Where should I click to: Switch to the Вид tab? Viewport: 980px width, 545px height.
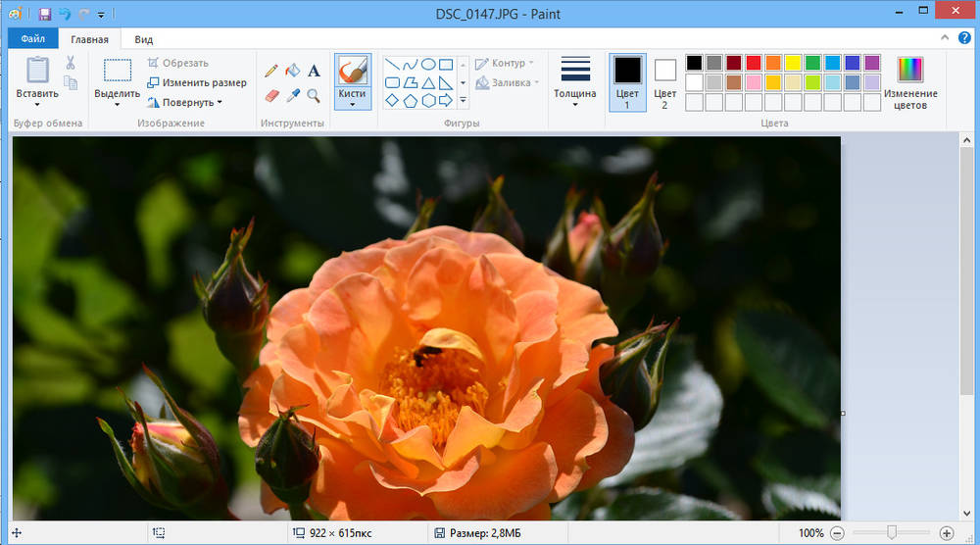click(x=144, y=39)
